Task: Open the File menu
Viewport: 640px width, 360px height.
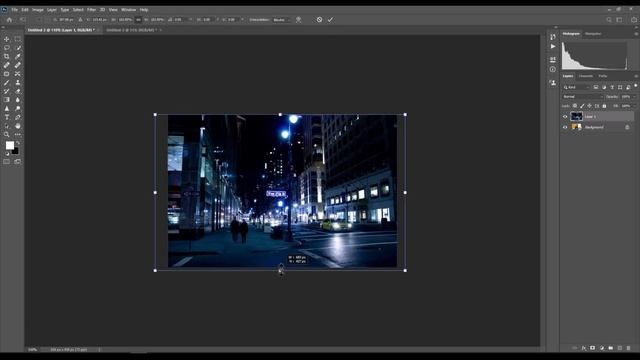Action: 14,10
